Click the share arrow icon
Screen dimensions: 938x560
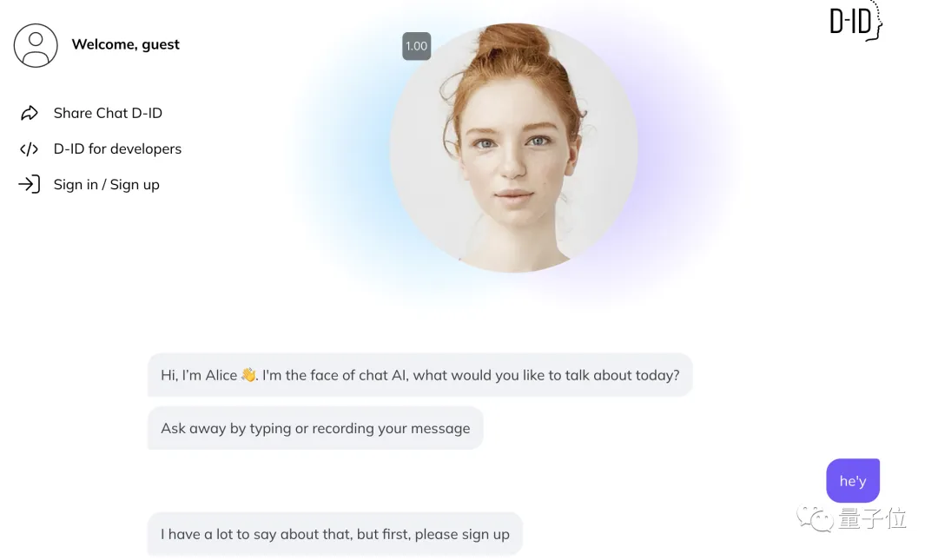click(30, 113)
